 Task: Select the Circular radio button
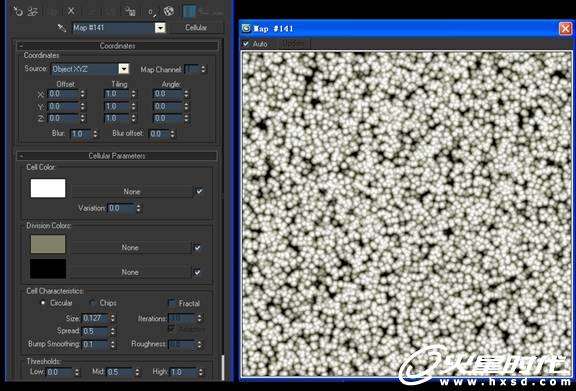(43, 303)
